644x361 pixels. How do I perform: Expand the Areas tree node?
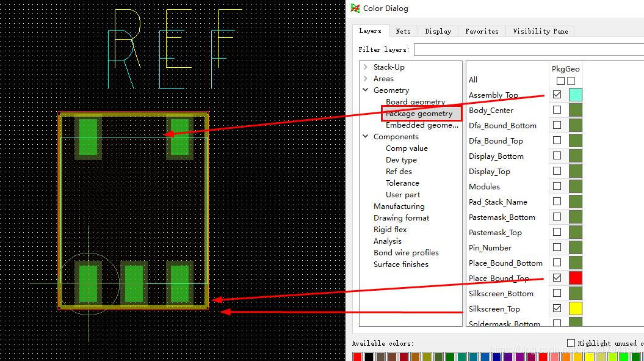tap(365, 79)
